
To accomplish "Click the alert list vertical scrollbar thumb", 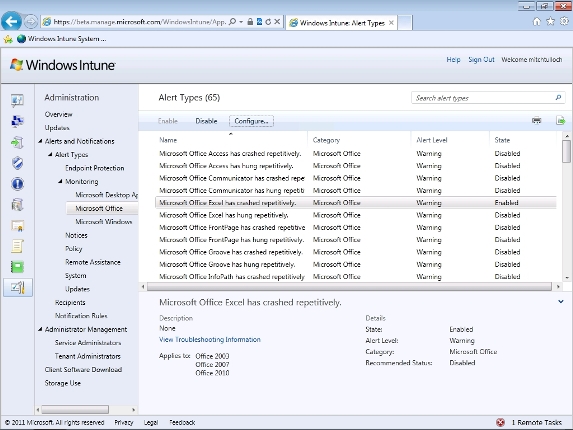I will click(567, 151).
